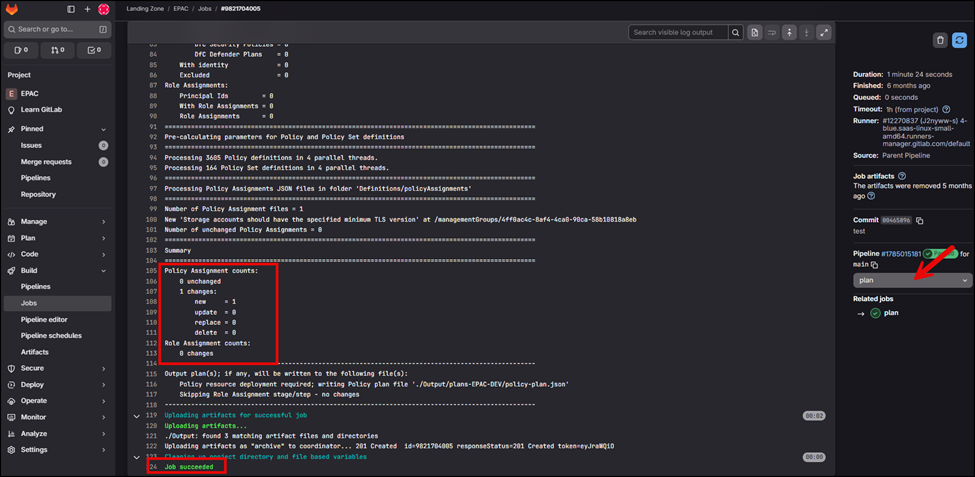Show the job log full screen
975x477 pixels.
(x=823, y=32)
